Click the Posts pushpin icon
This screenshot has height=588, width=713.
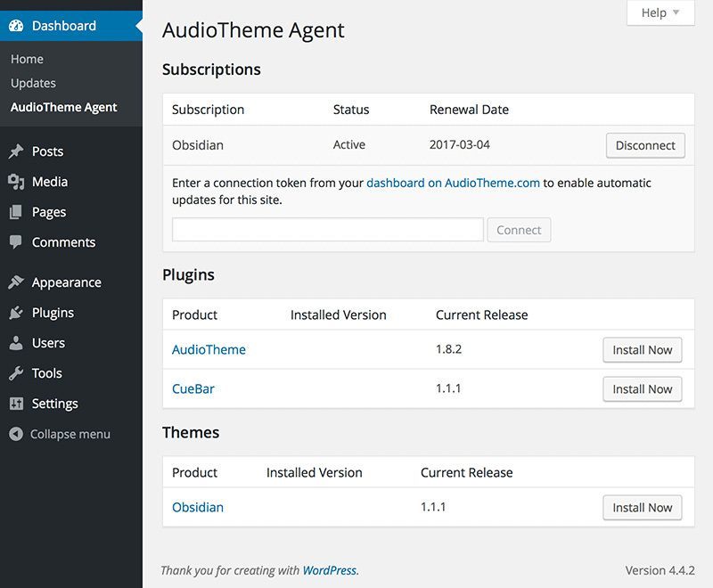click(x=16, y=151)
